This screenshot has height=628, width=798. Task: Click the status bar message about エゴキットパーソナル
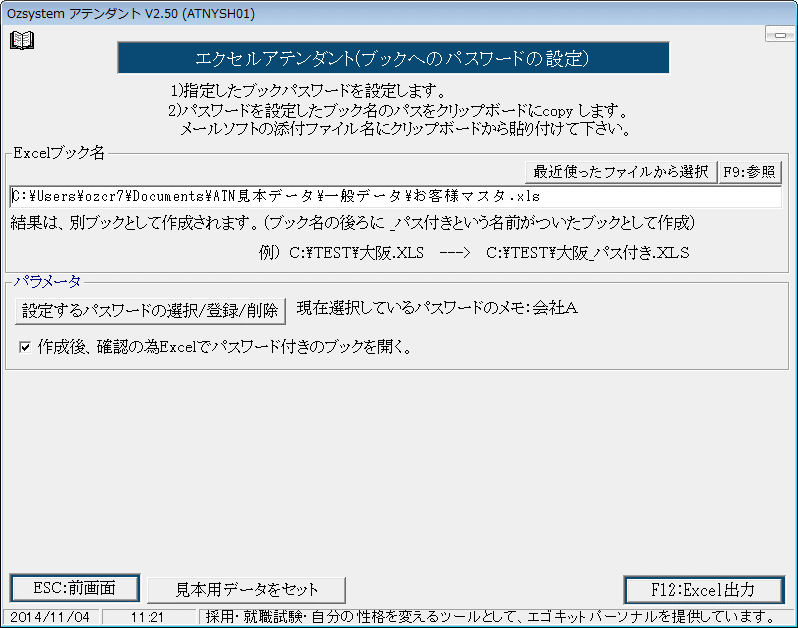tap(490, 617)
